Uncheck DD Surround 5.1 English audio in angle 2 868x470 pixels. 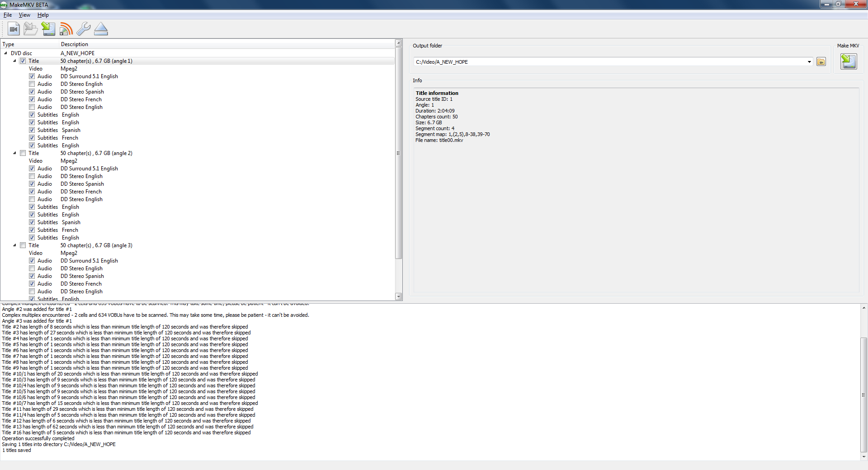[x=32, y=169]
